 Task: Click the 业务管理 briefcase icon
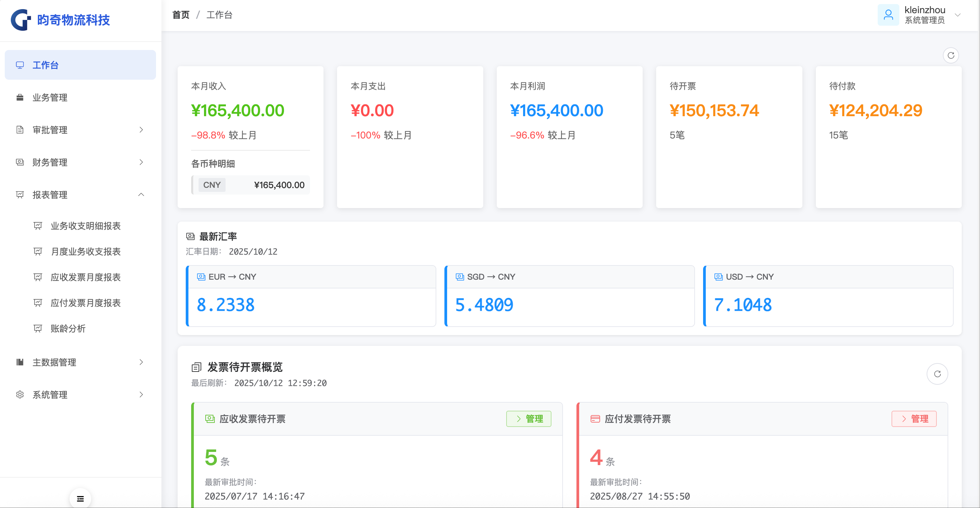[x=20, y=97]
